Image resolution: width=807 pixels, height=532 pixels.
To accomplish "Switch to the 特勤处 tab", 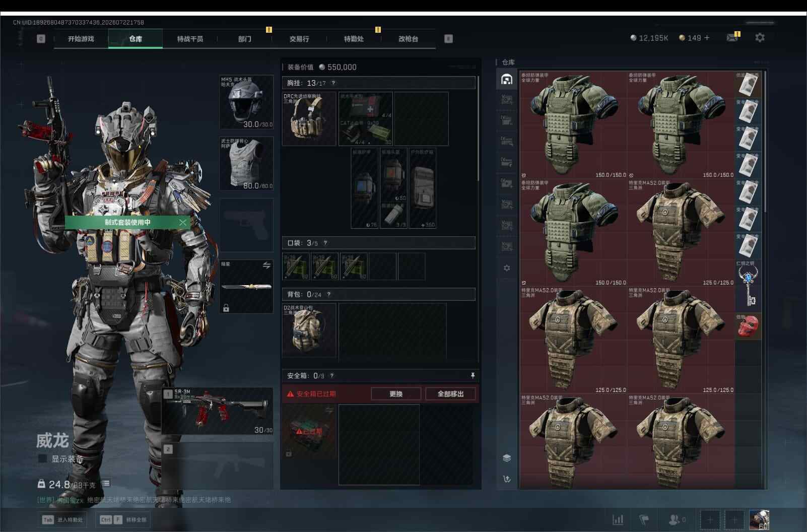I will (354, 39).
